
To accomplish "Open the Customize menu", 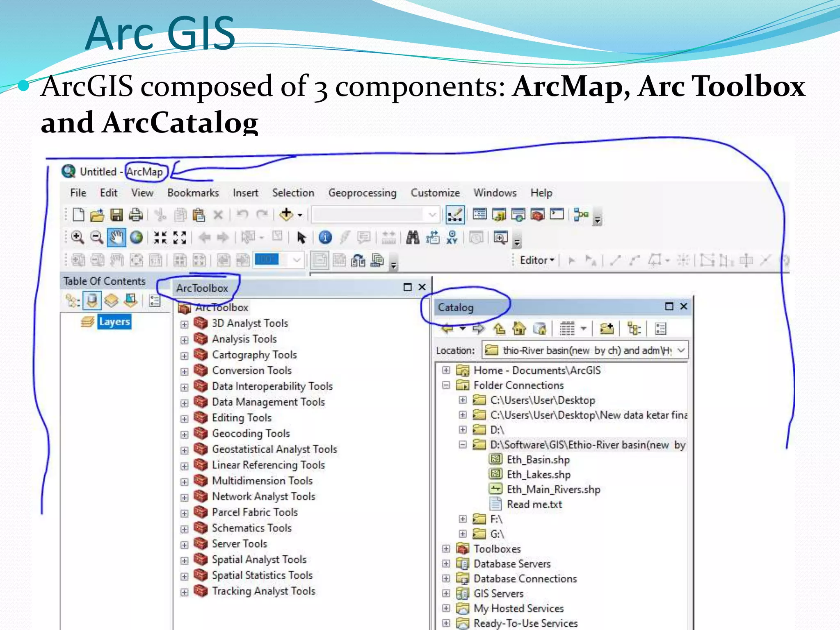I will 435,193.
